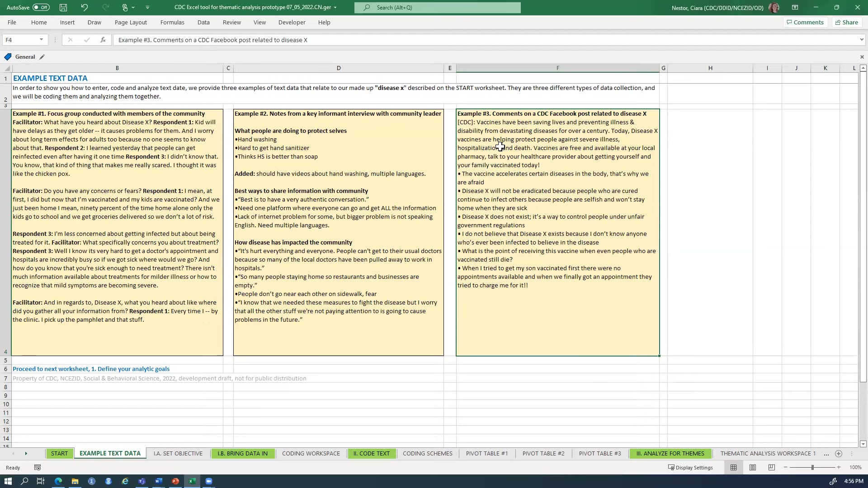
Task: Select Normal view in the status bar
Action: (734, 467)
